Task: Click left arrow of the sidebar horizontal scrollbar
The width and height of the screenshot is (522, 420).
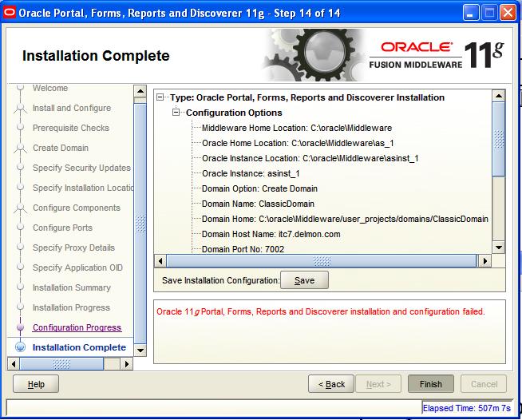Action: coord(13,363)
